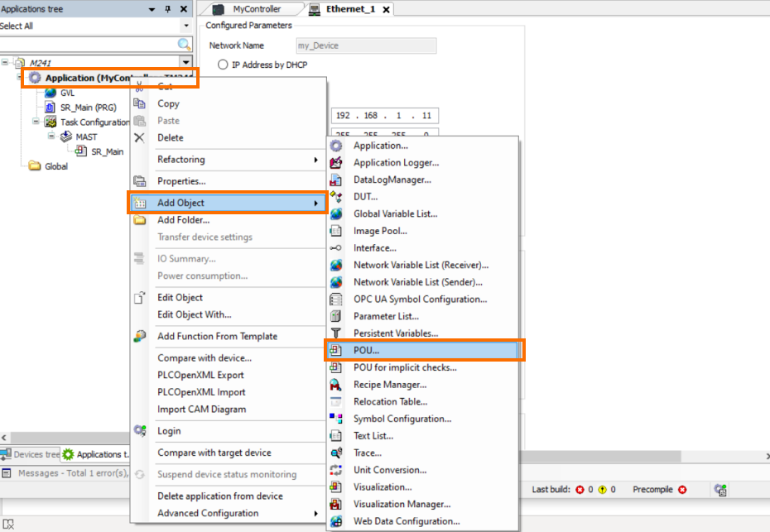Select Add Folder... in the context menu
The height and width of the screenshot is (532, 770).
coord(183,220)
